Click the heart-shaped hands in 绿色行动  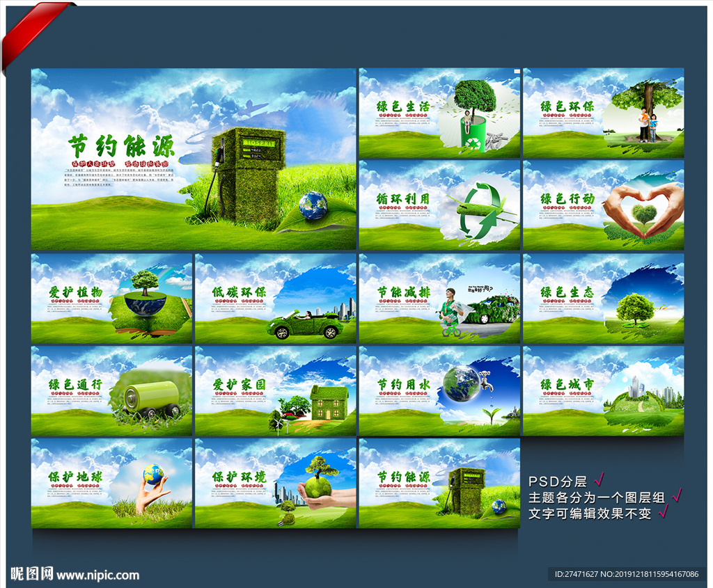(x=644, y=210)
